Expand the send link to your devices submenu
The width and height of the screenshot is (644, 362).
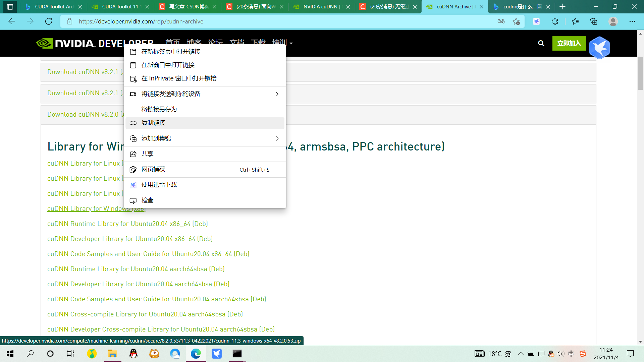pos(277,94)
